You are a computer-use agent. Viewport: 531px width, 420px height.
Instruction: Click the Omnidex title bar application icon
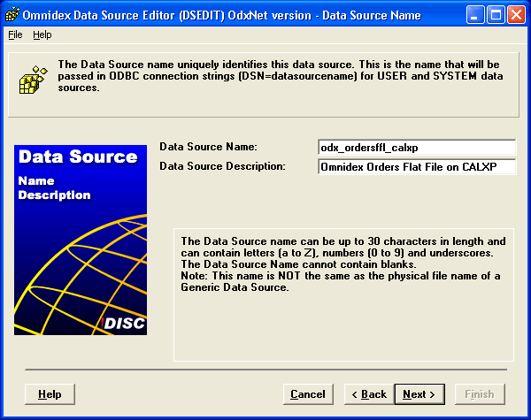point(12,15)
